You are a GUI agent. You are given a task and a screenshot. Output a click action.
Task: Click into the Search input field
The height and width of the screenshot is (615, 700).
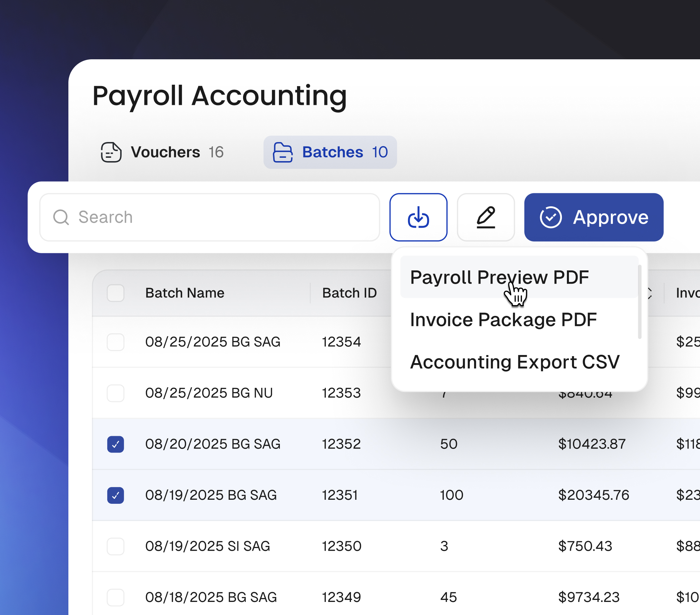point(219,217)
